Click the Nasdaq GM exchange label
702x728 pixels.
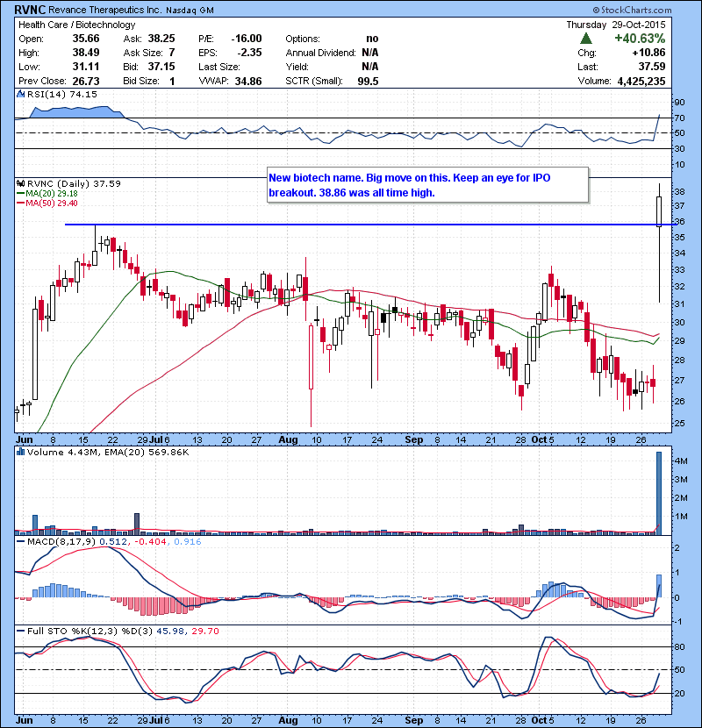[190, 11]
